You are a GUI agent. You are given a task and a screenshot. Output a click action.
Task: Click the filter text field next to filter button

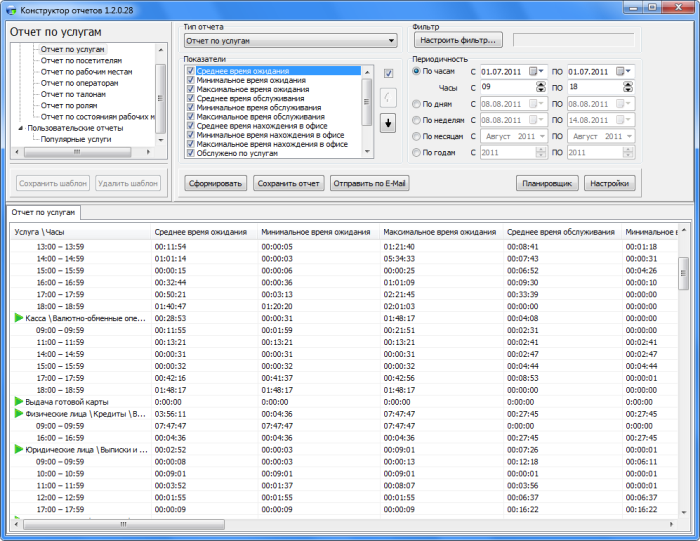(x=574, y=40)
